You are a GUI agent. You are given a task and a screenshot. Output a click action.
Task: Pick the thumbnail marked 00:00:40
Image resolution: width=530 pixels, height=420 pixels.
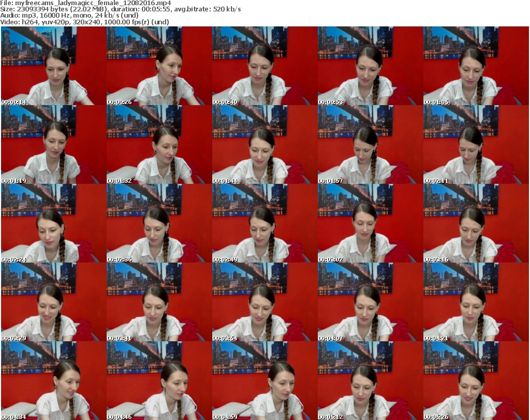[x=264, y=66]
